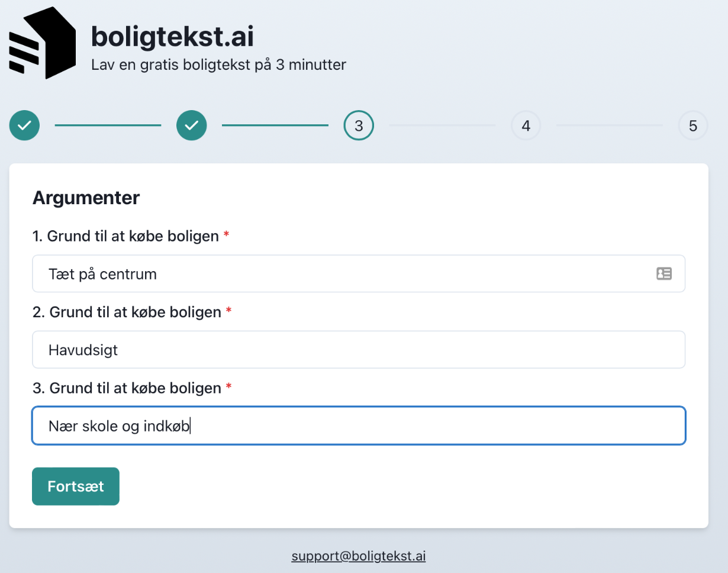Click the "Lav en gratis boligtekst" tagline
Image resolution: width=728 pixels, height=573 pixels.
tap(218, 65)
